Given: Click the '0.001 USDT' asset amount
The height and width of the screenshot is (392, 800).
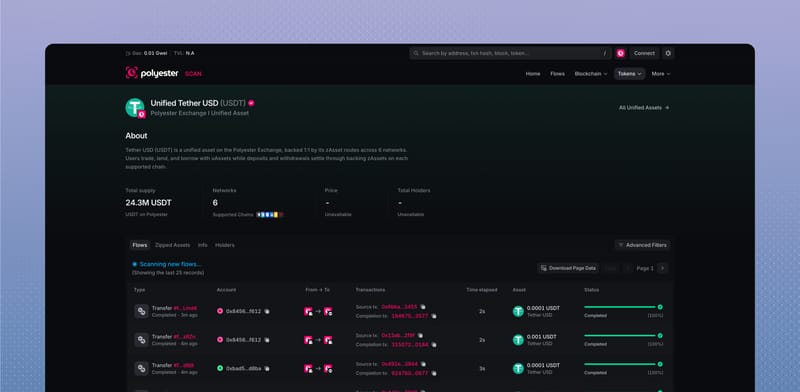Looking at the screenshot, I should (x=541, y=337).
